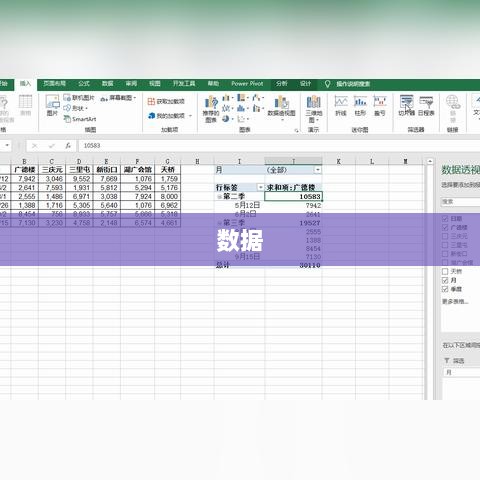
Task: Check the 湖广会馆 field checkbox
Action: 445,263
